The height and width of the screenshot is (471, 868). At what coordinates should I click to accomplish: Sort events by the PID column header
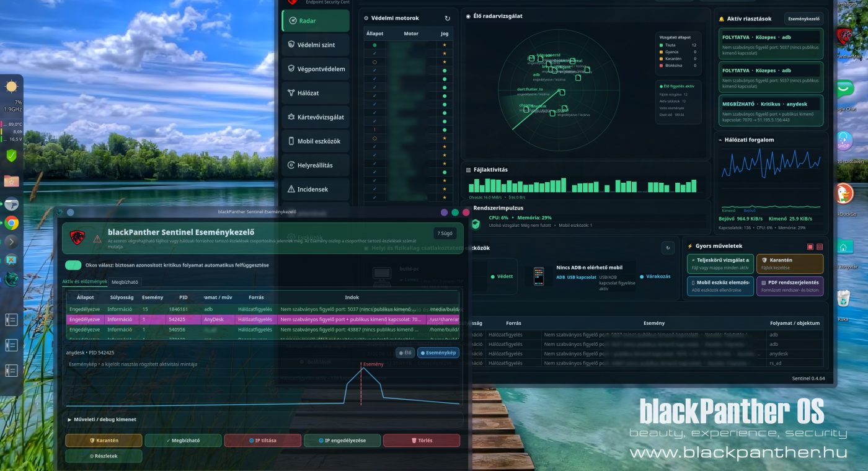click(x=184, y=297)
